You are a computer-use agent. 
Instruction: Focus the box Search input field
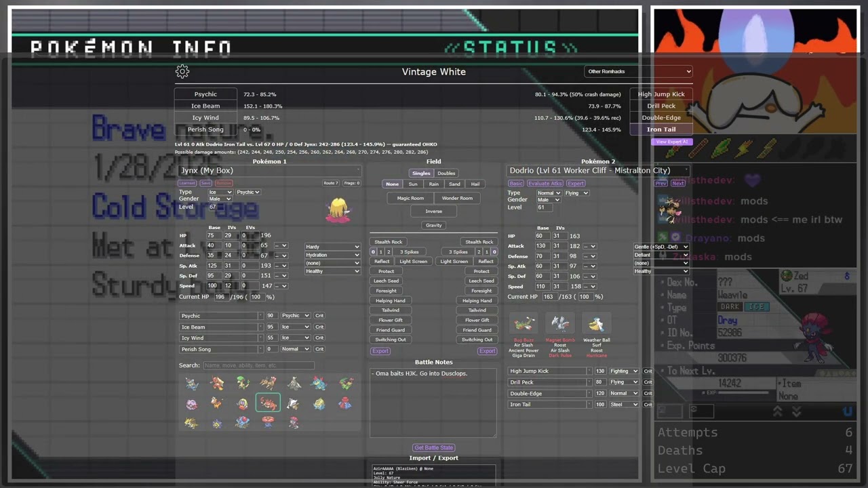(258, 366)
